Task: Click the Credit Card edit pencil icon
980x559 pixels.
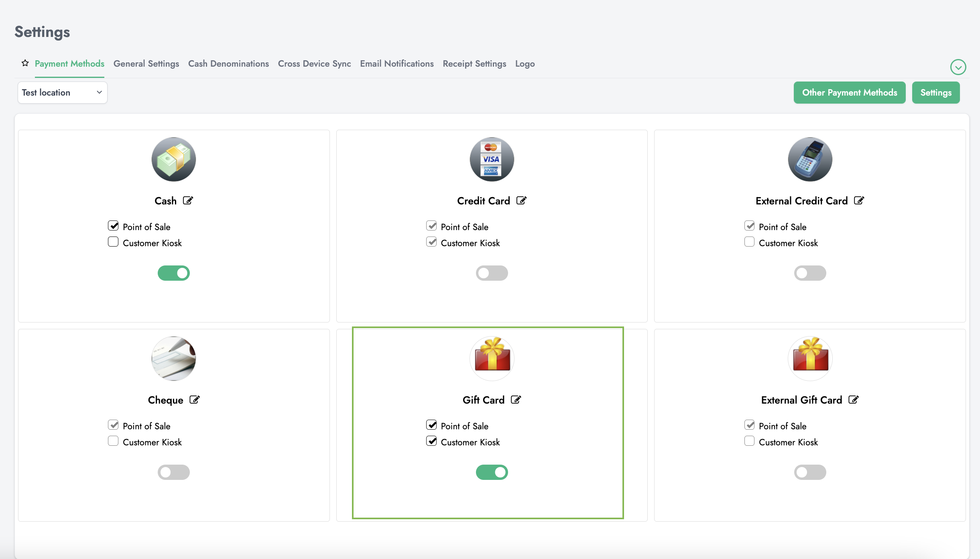Action: coord(521,200)
